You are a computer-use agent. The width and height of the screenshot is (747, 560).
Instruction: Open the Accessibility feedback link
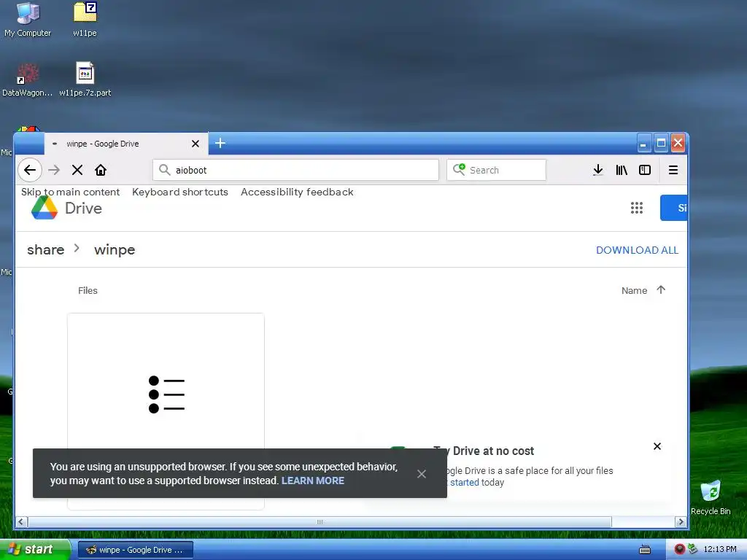pyautogui.click(x=297, y=192)
